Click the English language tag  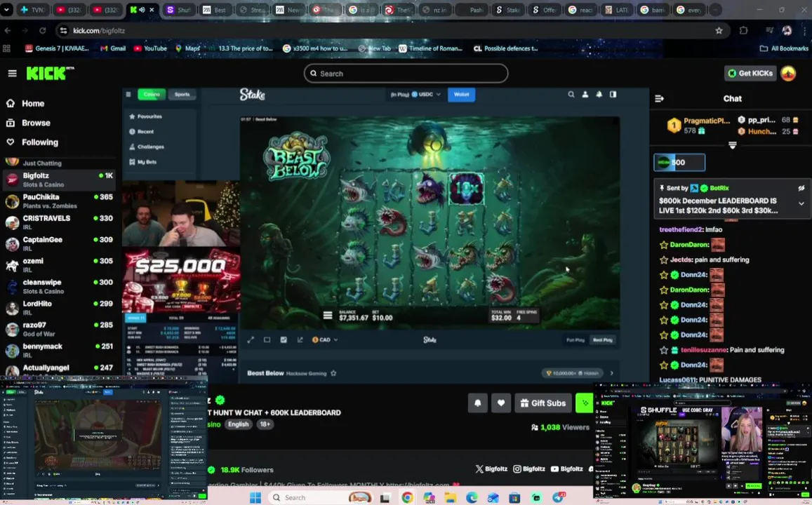tap(238, 424)
